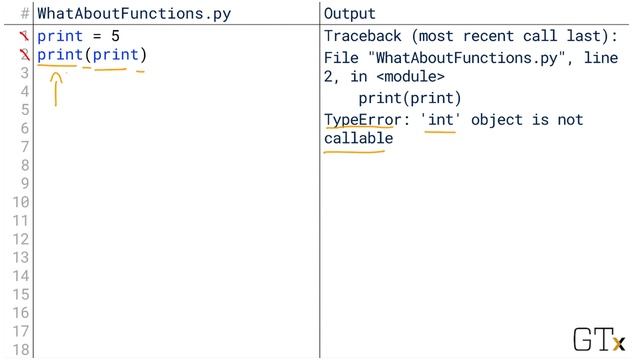Click the yellow hand-drawn arrow annotation
This screenshot has height=360, width=640.
coord(56,89)
